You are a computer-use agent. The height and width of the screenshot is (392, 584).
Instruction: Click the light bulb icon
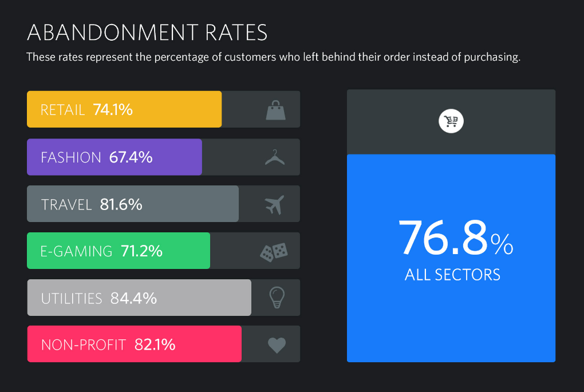coord(277,298)
